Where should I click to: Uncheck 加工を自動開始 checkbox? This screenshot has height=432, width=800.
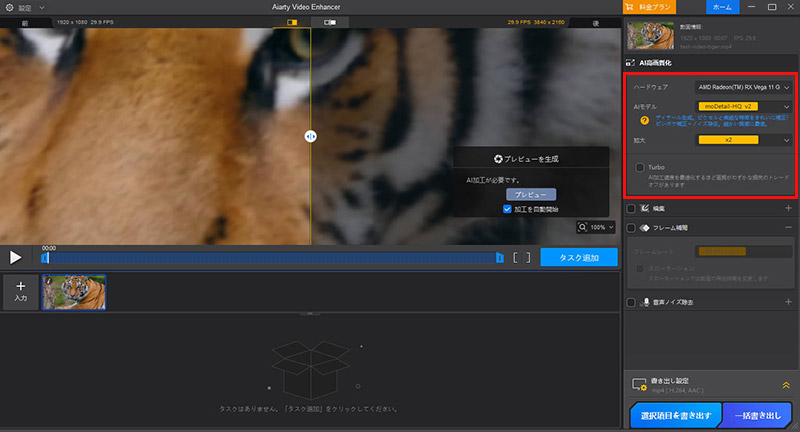pyautogui.click(x=507, y=209)
